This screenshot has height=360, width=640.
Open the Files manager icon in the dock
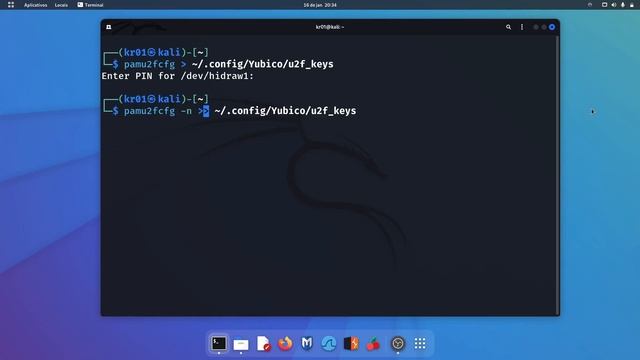[x=241, y=344]
